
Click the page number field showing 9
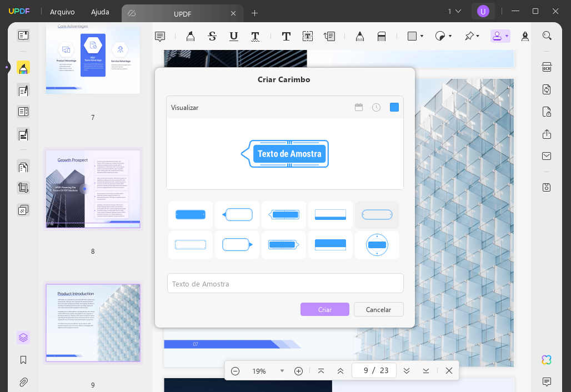coord(374,370)
